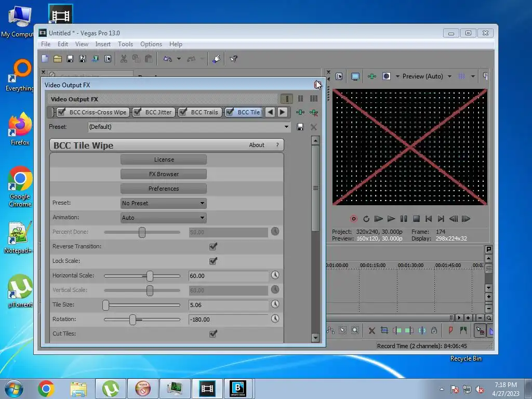Open the File menu
Image resolution: width=532 pixels, height=399 pixels.
46,44
